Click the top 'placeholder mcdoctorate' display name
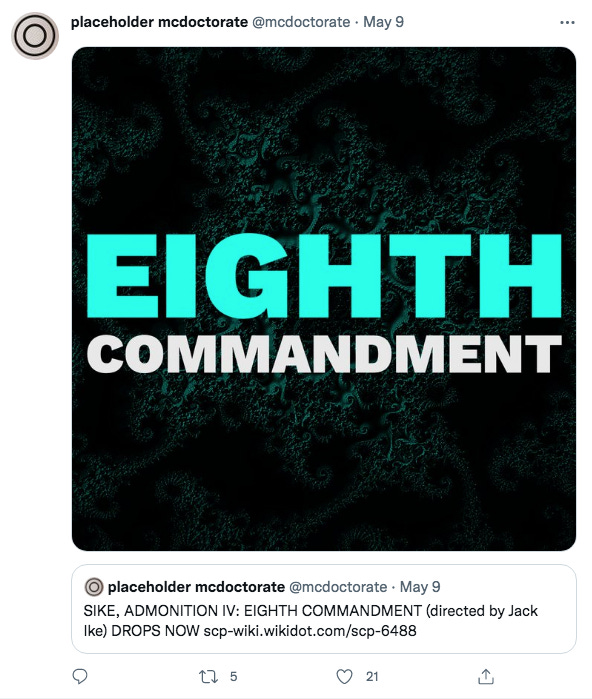 point(159,22)
